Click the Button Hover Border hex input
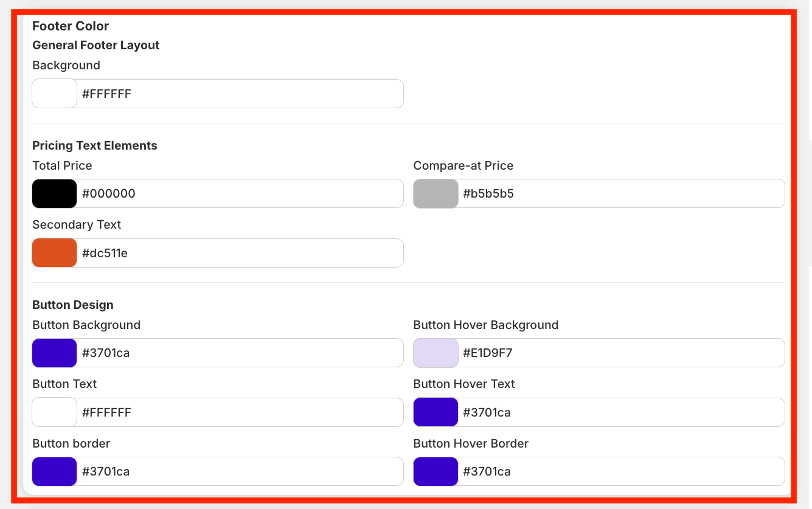The width and height of the screenshot is (812, 509). (x=620, y=471)
